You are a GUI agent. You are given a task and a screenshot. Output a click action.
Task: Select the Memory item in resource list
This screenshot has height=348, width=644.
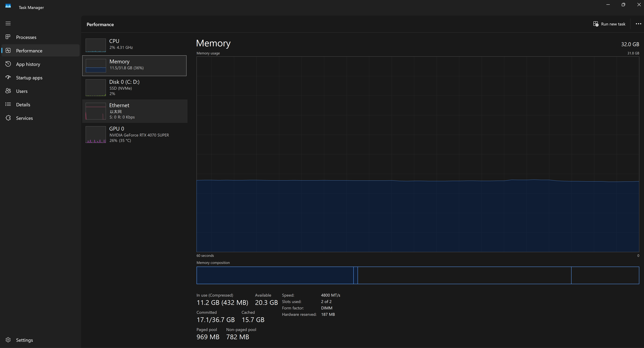click(x=135, y=65)
